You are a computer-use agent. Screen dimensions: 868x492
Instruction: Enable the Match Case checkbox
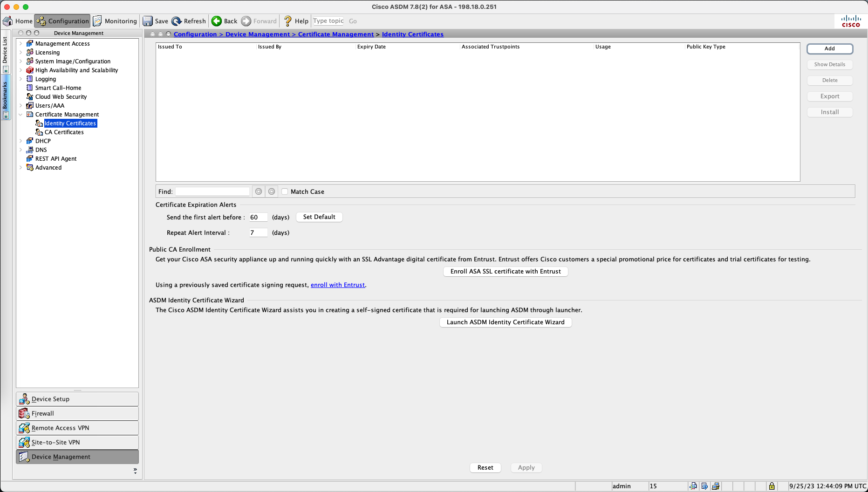285,191
